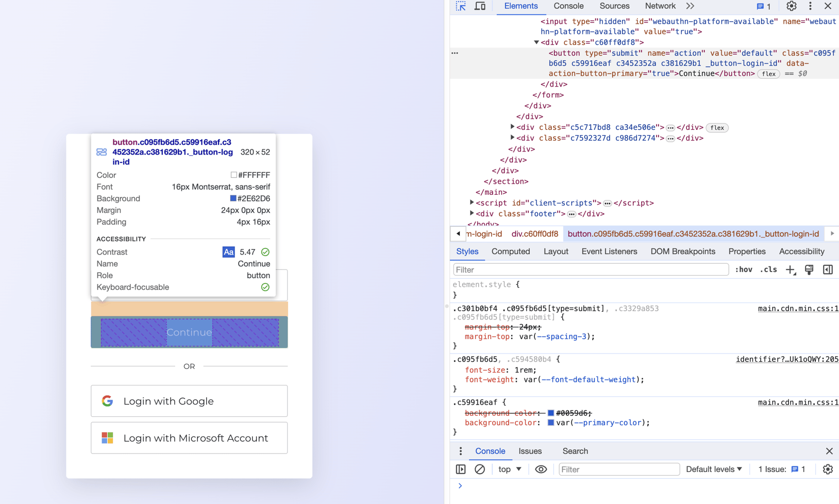Close the DevTools panel
The height and width of the screenshot is (504, 839).
pos(828,6)
